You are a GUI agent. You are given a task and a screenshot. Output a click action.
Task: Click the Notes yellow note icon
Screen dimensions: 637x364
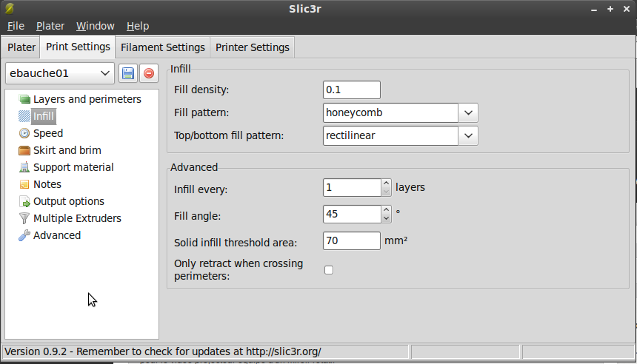(24, 184)
